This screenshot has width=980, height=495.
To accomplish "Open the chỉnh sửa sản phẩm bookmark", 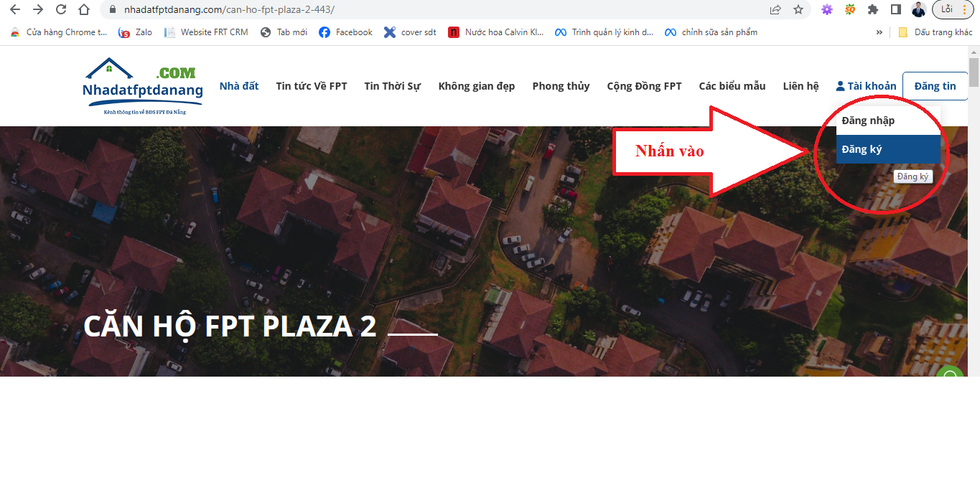I will (711, 32).
